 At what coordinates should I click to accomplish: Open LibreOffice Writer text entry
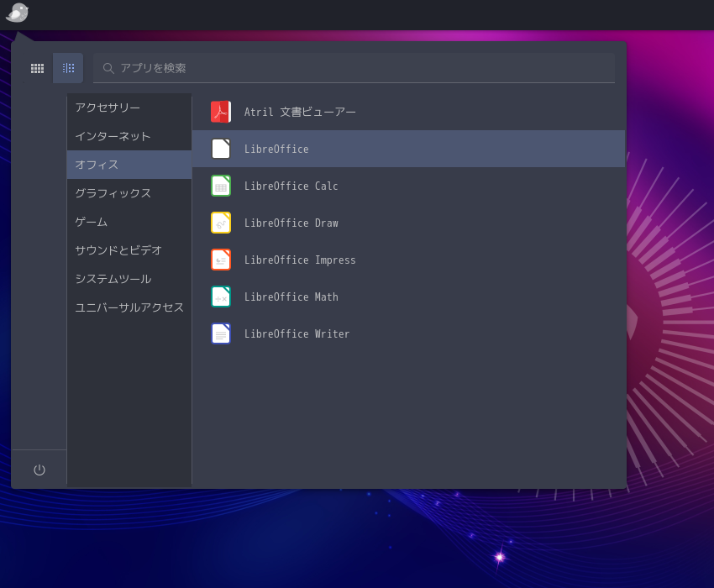point(297,333)
